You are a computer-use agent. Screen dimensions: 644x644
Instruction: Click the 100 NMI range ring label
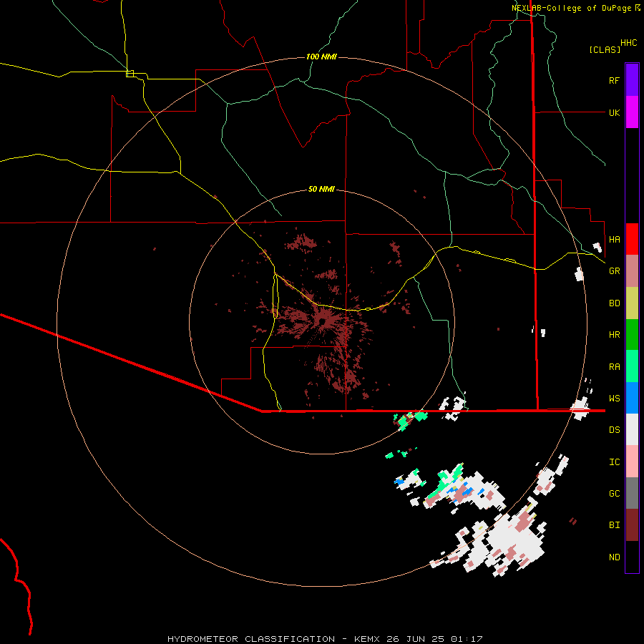point(321,57)
